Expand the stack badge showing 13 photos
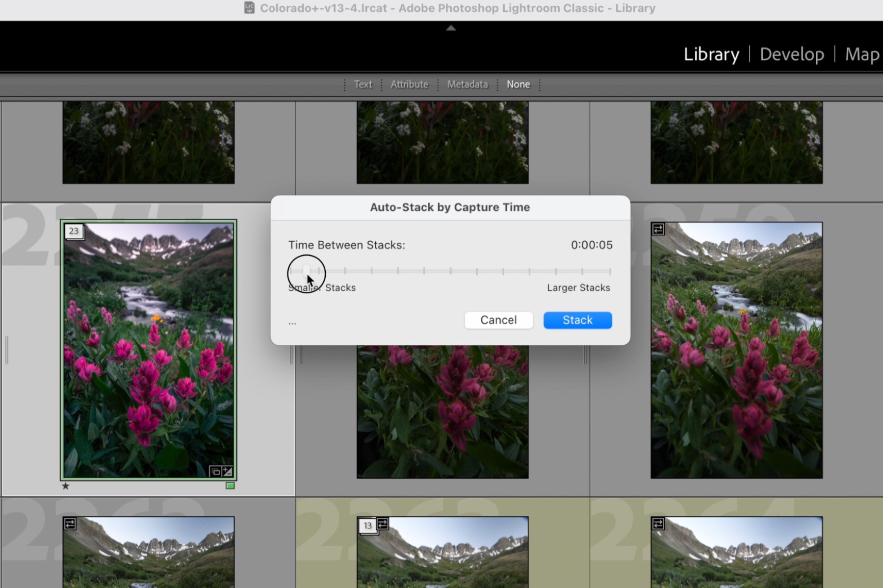Image resolution: width=883 pixels, height=588 pixels. pos(368,526)
